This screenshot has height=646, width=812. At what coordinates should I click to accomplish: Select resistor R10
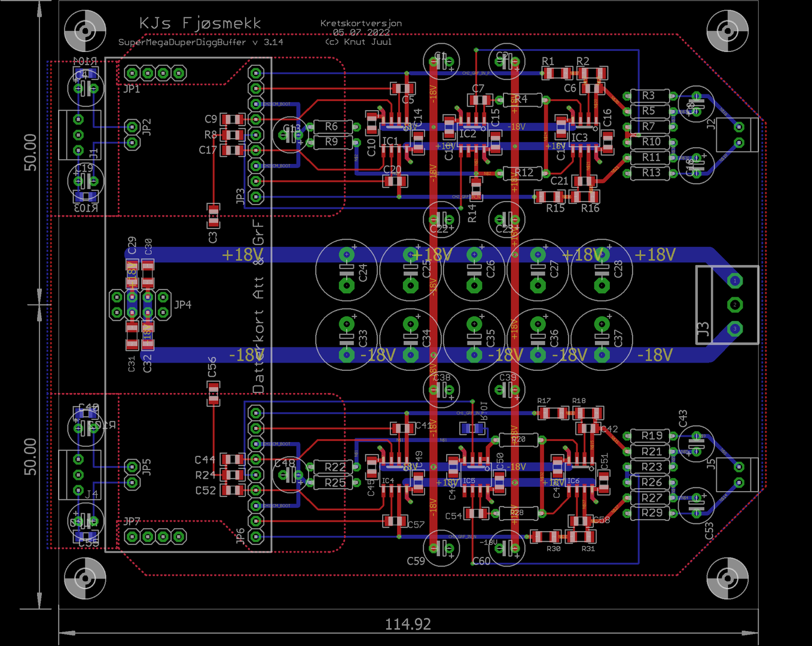pyautogui.click(x=649, y=142)
